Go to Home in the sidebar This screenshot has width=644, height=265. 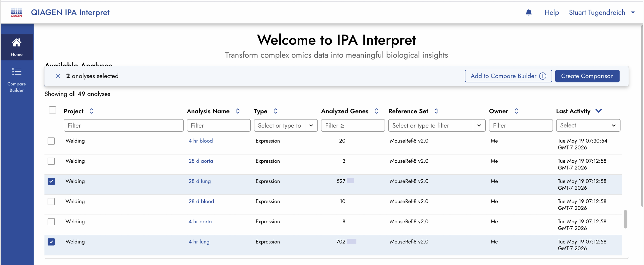[x=17, y=47]
